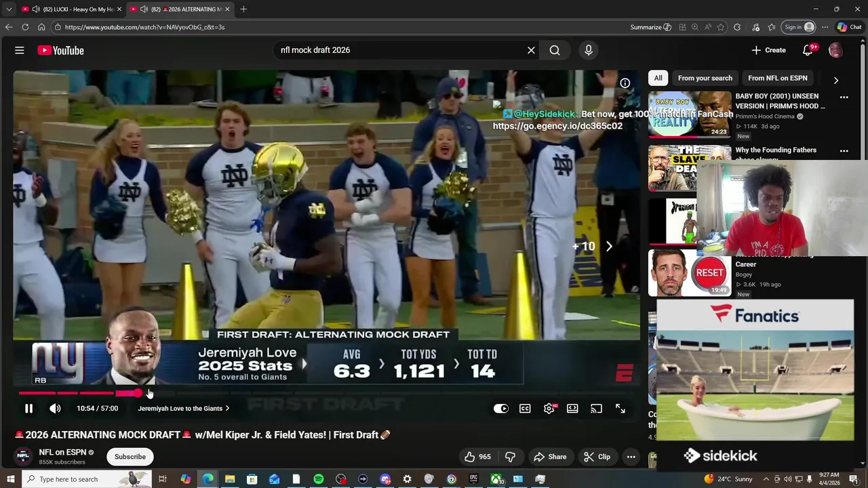Open Spotify from the taskbar

coord(319,479)
